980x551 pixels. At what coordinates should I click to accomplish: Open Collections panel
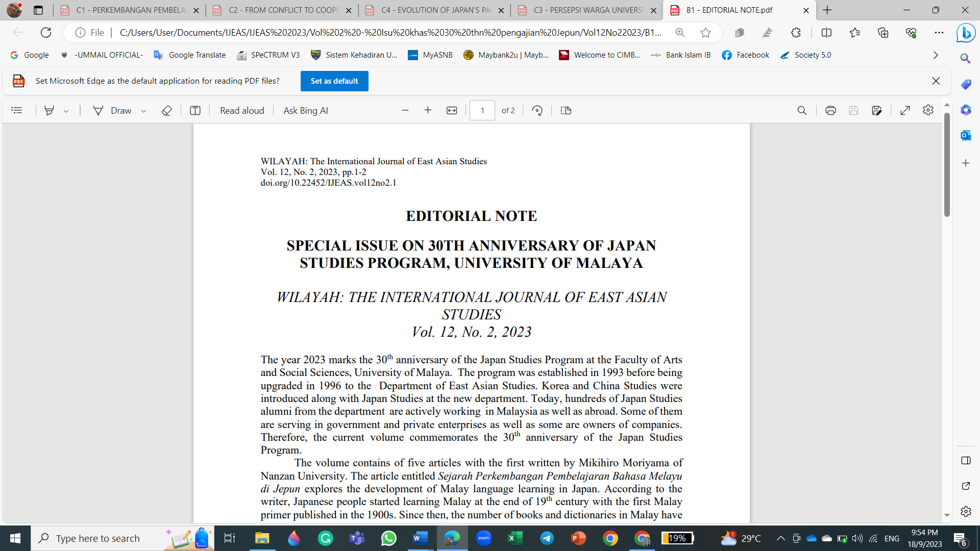[x=883, y=33]
